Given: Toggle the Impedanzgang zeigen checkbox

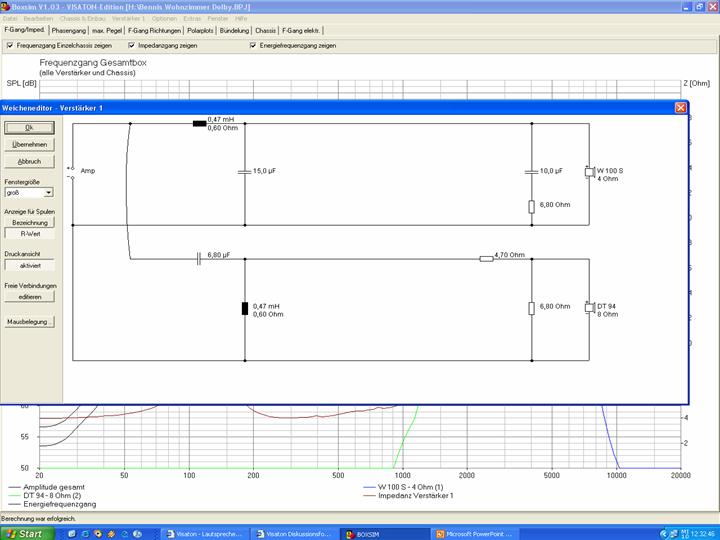Looking at the screenshot, I should 131,46.
